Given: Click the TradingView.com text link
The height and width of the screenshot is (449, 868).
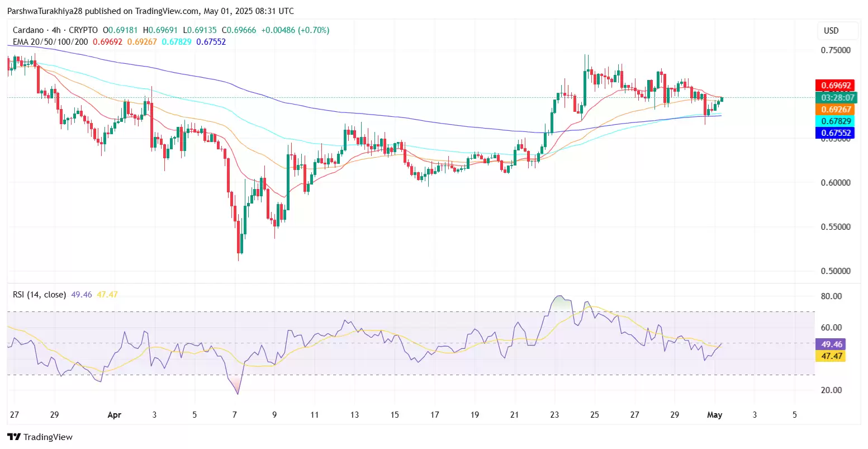Looking at the screenshot, I should 167,11.
